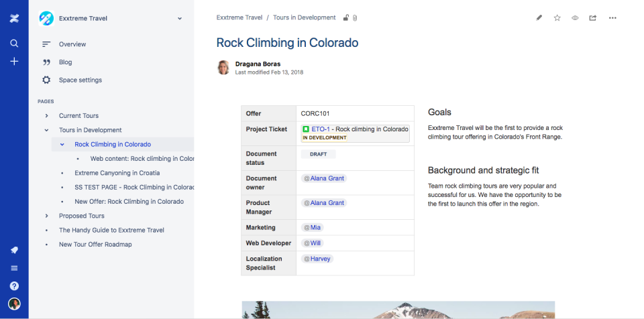Screen dimensions: 644x319
Task: Open search from the left sidebar
Action: 14,43
